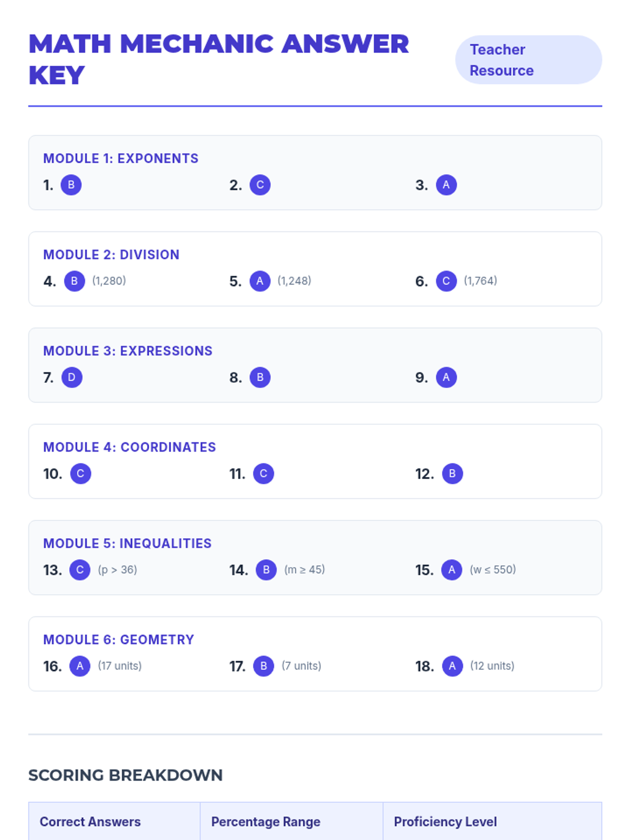Click the answer B badge for question 12
The image size is (630, 840).
[x=452, y=474]
